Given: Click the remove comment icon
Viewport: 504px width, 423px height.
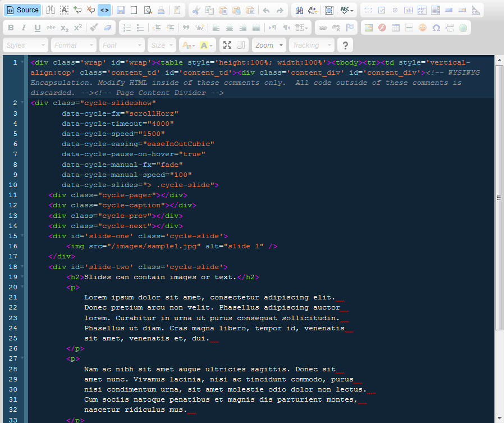Looking at the screenshot, I should pyautogui.click(x=91, y=10).
